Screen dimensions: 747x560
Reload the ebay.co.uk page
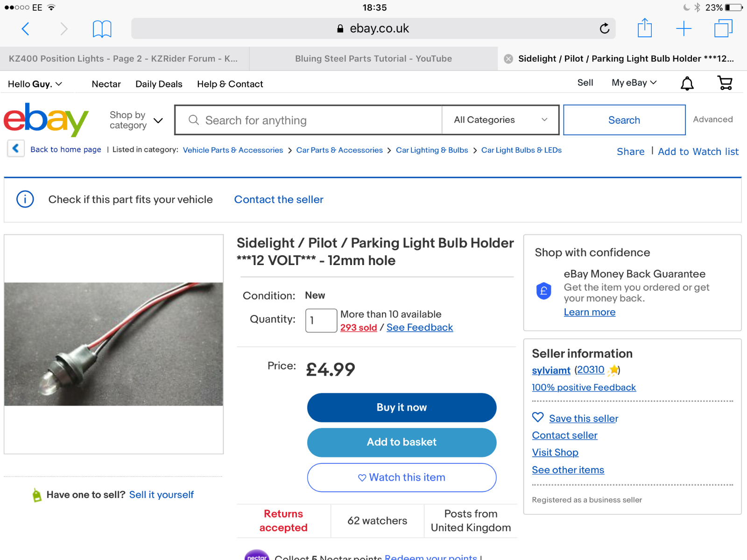click(605, 28)
